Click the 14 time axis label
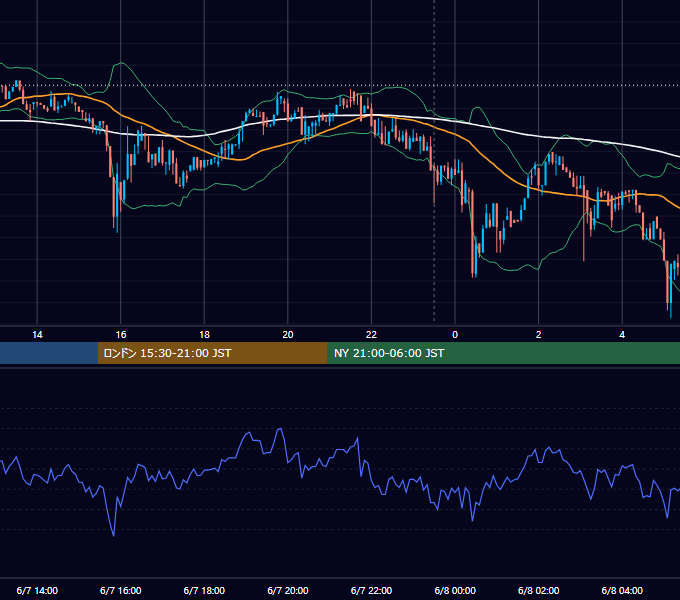680x600 pixels. (x=37, y=335)
